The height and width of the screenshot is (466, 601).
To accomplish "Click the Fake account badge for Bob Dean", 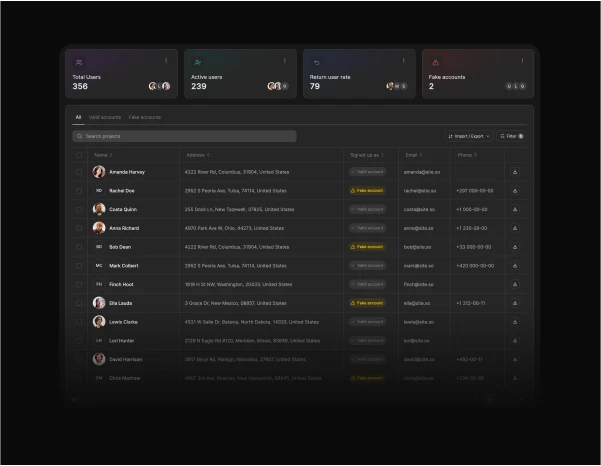I will tap(367, 247).
